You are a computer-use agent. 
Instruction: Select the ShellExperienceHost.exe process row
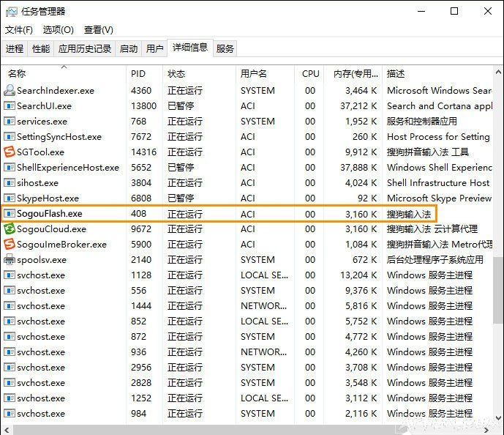click(x=68, y=168)
